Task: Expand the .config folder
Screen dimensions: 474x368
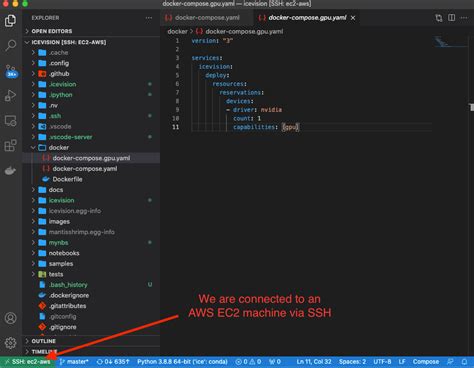Action: click(x=91, y=63)
